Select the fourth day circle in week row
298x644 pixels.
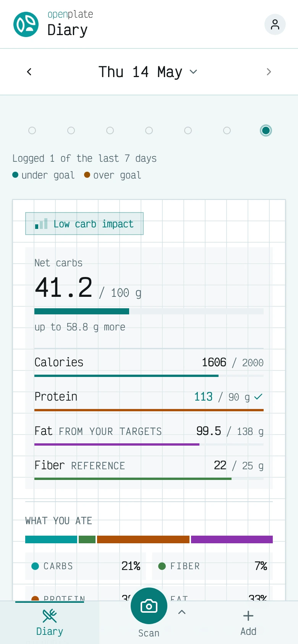(149, 130)
